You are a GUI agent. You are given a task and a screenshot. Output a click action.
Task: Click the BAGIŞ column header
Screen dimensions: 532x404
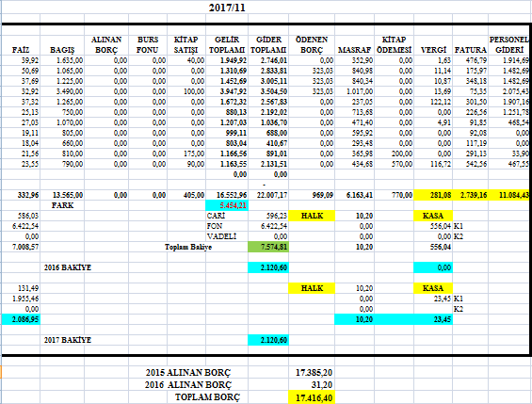[x=62, y=50]
